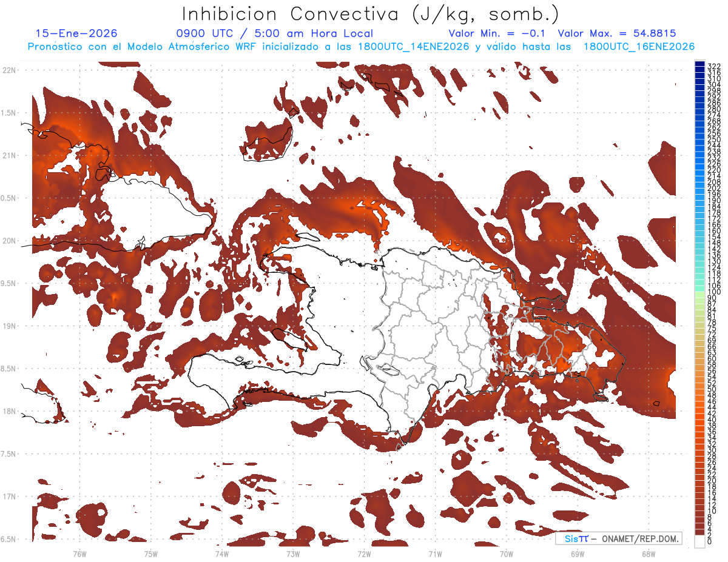The height and width of the screenshot is (562, 728).
Task: Click the "68W" longitude label
Action: click(x=648, y=554)
